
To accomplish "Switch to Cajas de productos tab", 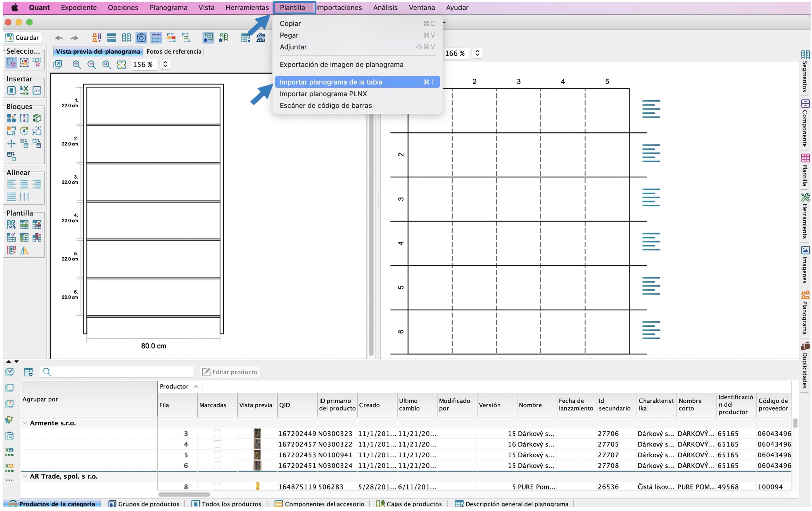I will (x=409, y=503).
